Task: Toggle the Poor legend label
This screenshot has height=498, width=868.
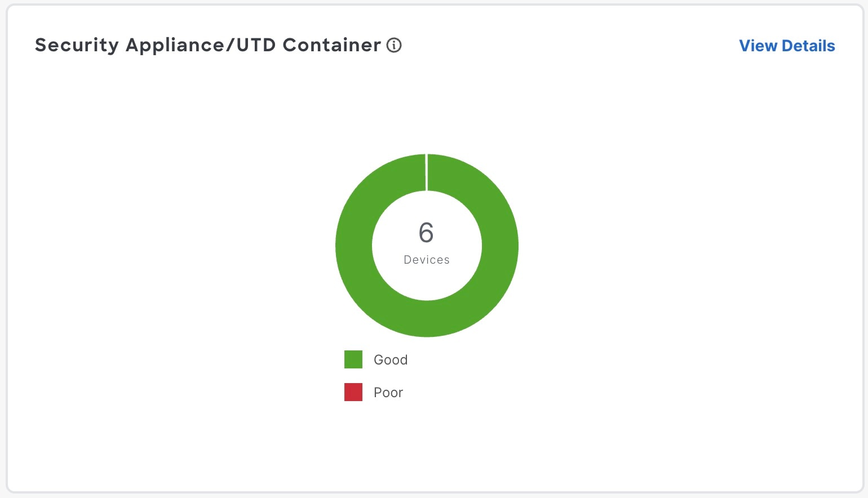Action: coord(388,393)
